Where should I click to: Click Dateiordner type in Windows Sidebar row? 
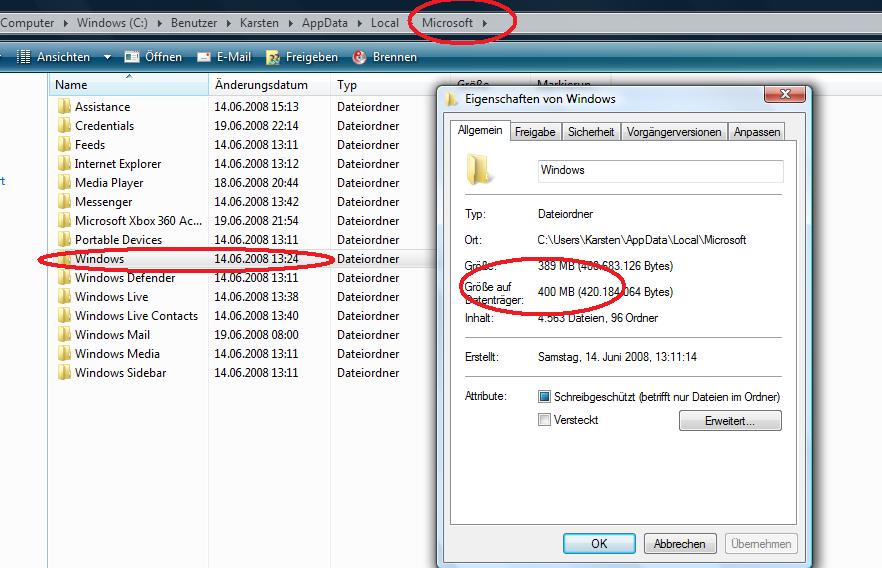(x=368, y=373)
